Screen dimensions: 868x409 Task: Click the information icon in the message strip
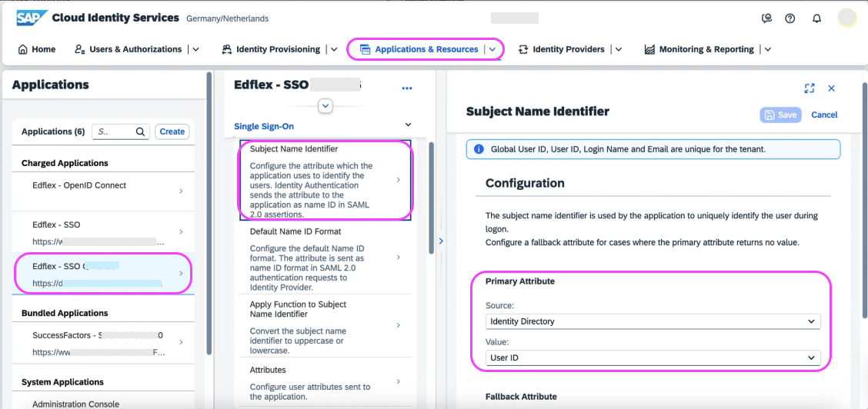[x=479, y=149]
